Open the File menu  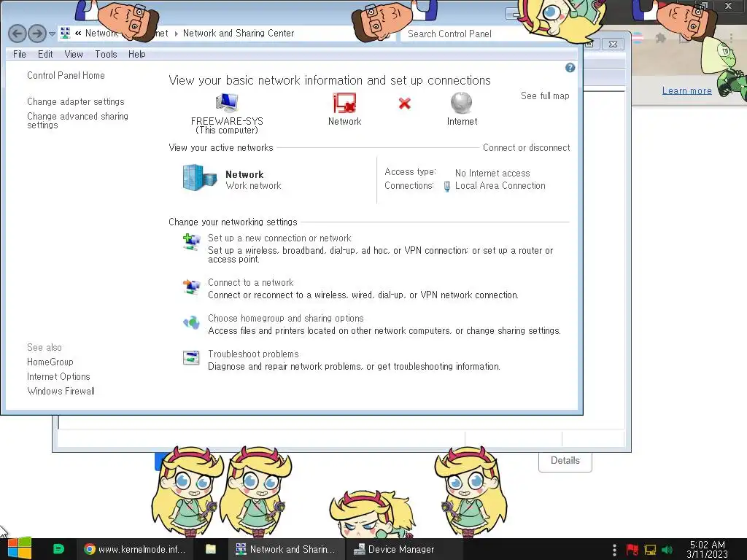pyautogui.click(x=20, y=54)
